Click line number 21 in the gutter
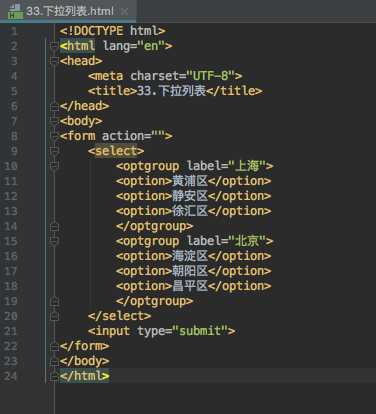This screenshot has height=414, width=376. (11, 331)
